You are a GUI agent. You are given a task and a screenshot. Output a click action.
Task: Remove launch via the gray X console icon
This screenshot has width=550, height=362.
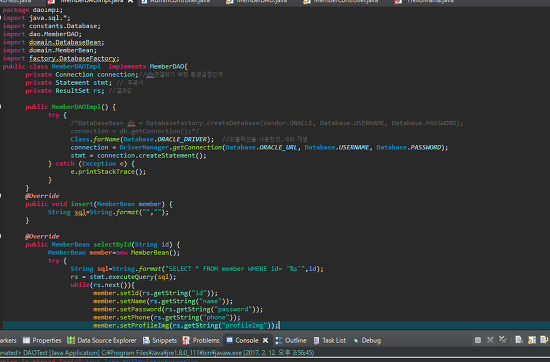click(490, 340)
